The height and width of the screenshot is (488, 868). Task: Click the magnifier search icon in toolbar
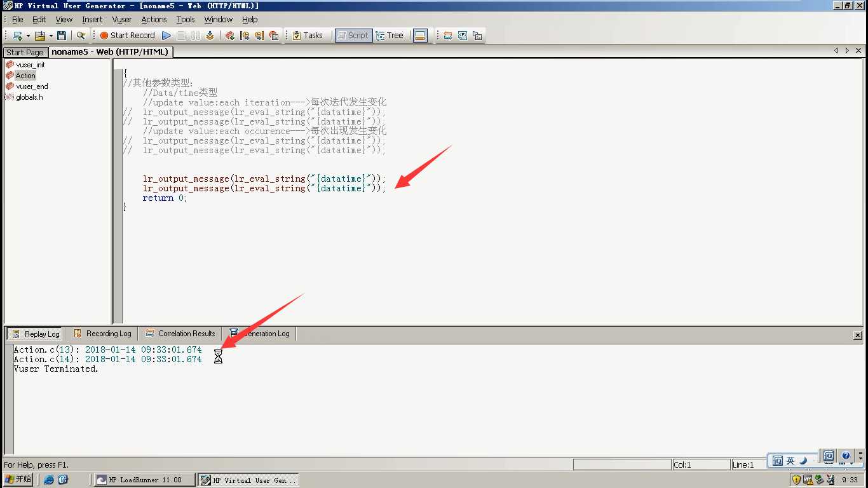81,36
